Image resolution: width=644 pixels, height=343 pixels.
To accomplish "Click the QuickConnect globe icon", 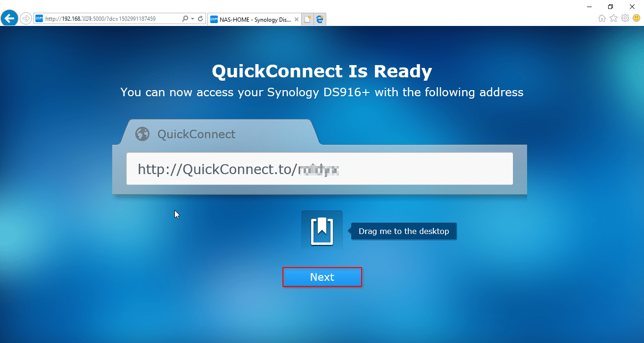I will tap(142, 134).
